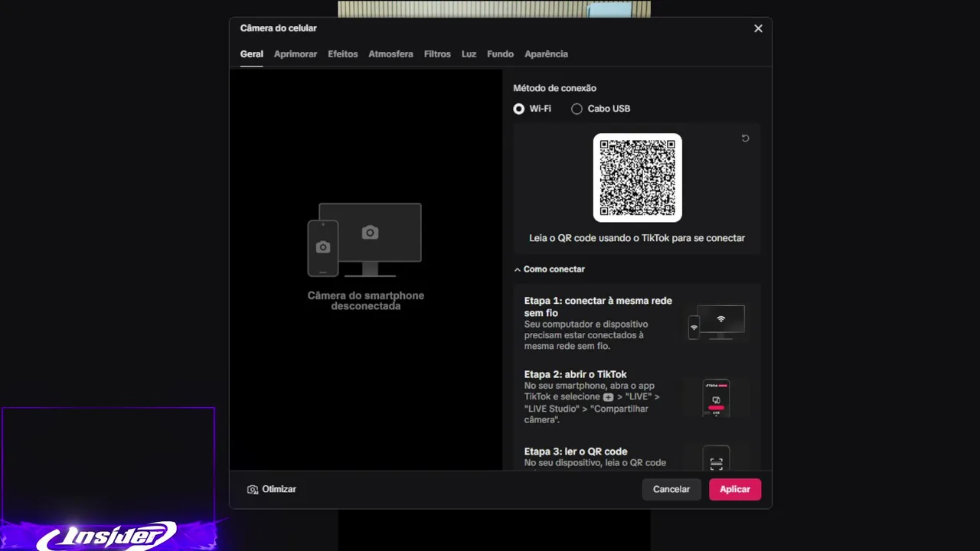This screenshot has height=551, width=980.
Task: Open the Aprimorar tab
Action: point(296,54)
